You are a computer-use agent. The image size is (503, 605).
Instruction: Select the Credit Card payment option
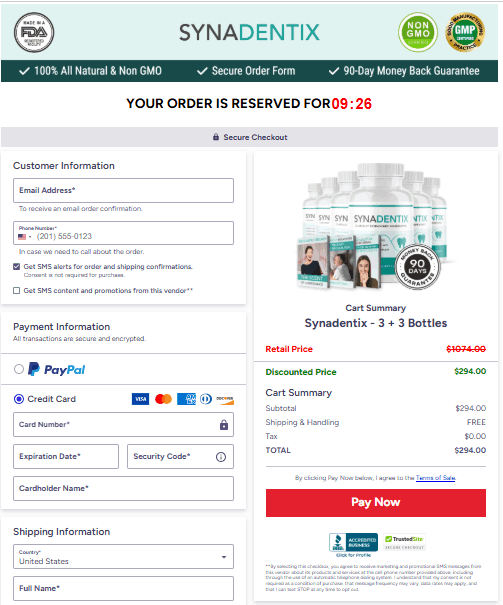pos(19,399)
